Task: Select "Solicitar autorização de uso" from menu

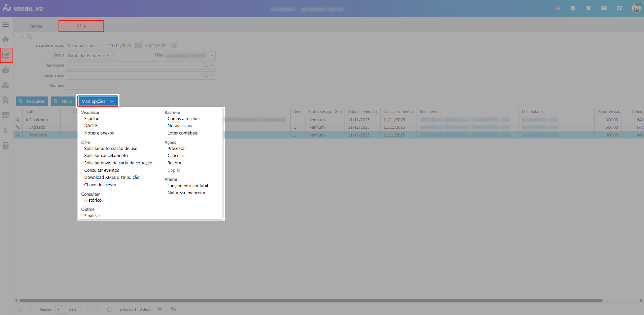Action: tap(111, 149)
